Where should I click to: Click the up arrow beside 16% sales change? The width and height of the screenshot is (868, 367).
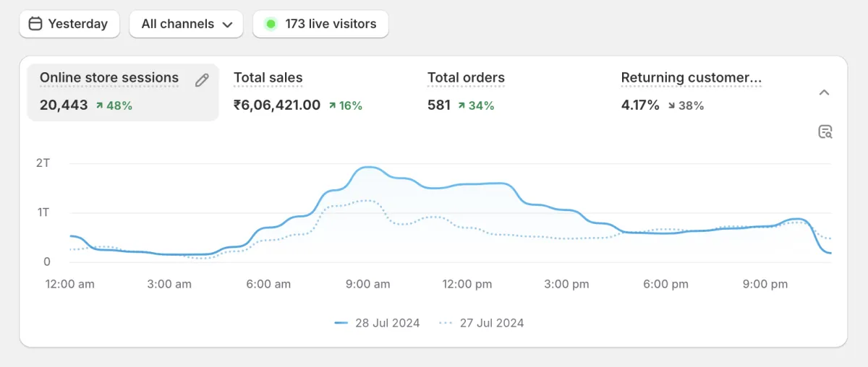coord(332,105)
